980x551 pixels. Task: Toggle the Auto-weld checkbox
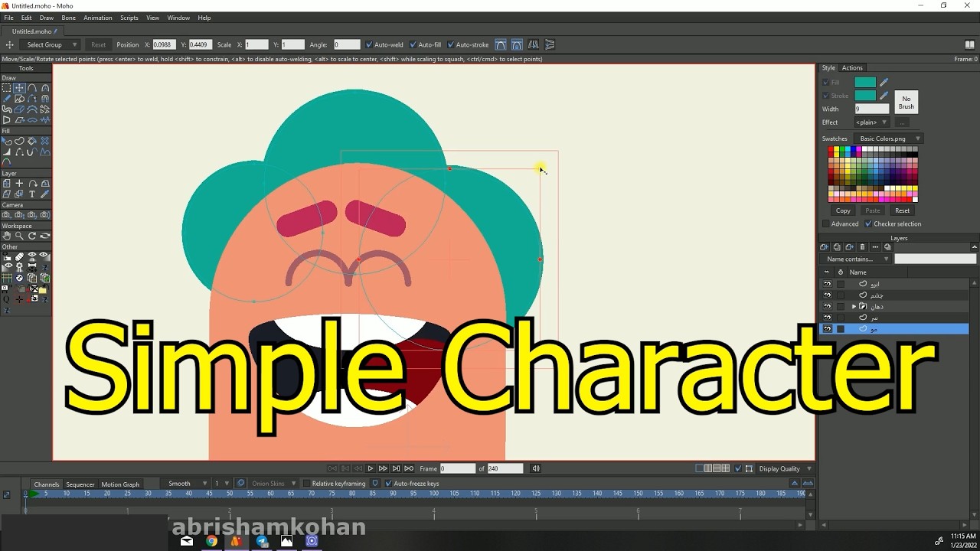pos(369,44)
